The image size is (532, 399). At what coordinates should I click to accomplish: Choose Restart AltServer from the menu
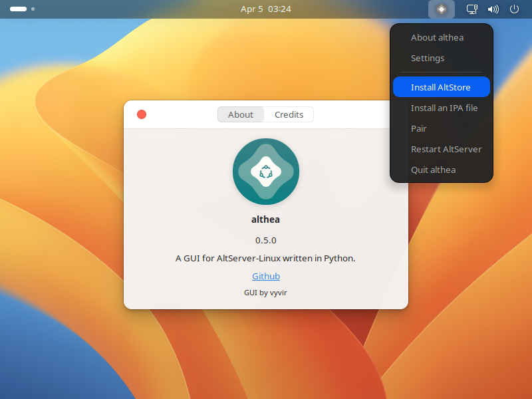tap(446, 149)
